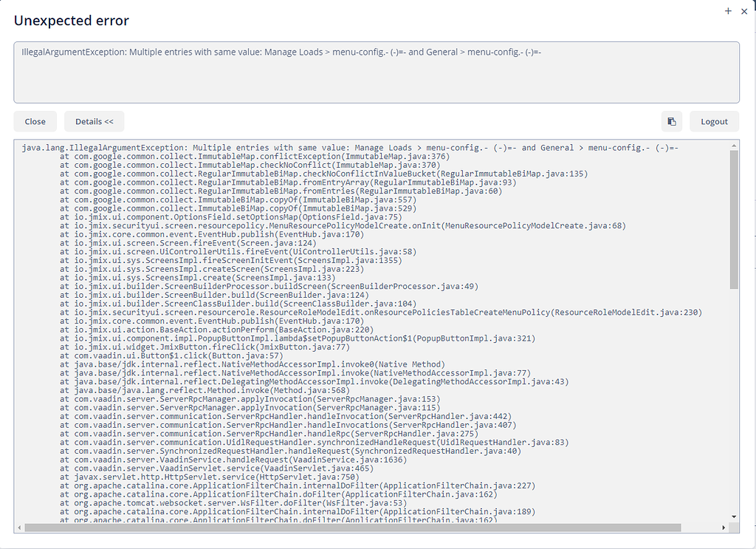Click the horizontal scroll left arrow
This screenshot has height=549, width=756.
pos(19,528)
